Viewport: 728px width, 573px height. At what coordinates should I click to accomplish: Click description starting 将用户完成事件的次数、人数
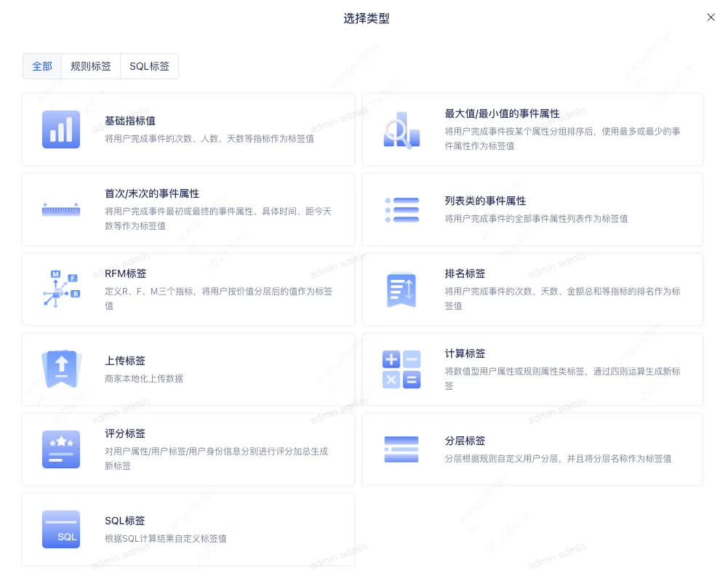209,139
